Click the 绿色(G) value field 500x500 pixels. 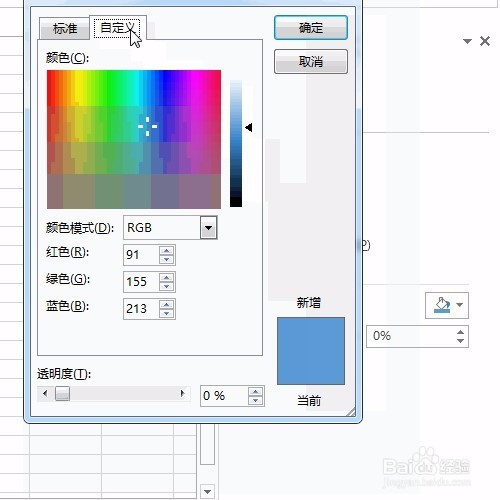coord(141,282)
